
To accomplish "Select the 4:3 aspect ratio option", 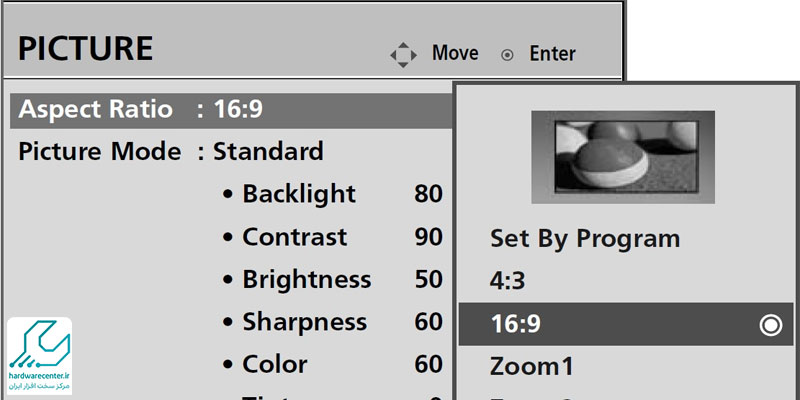I will coord(507,281).
